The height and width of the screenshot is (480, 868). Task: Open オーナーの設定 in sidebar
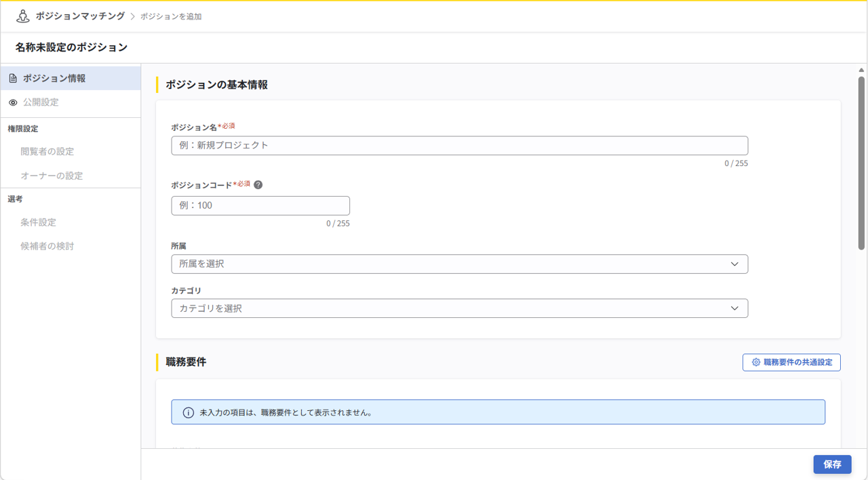click(x=52, y=176)
